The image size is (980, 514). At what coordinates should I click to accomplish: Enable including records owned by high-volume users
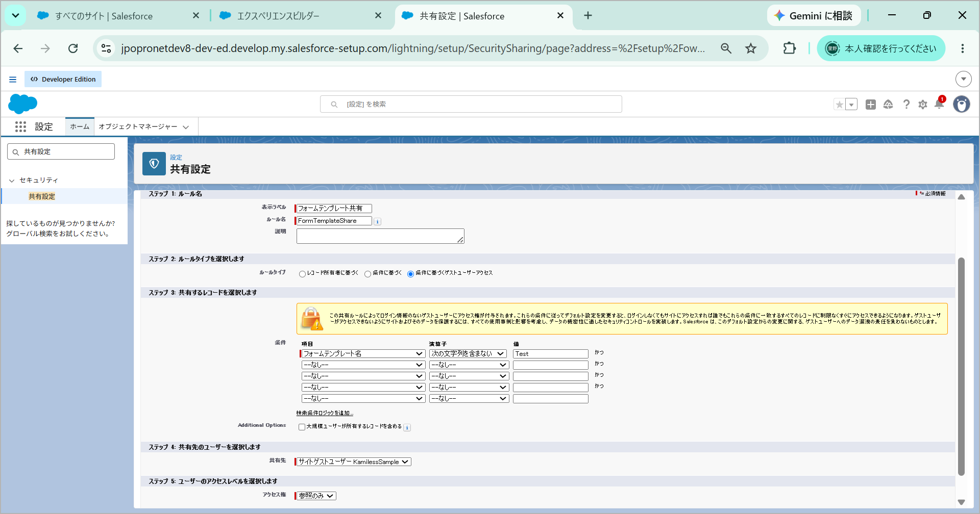[302, 427]
